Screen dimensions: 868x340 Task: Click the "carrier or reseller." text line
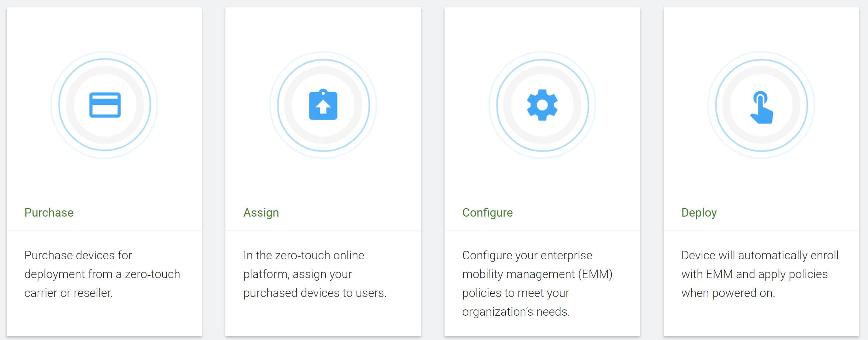[69, 293]
